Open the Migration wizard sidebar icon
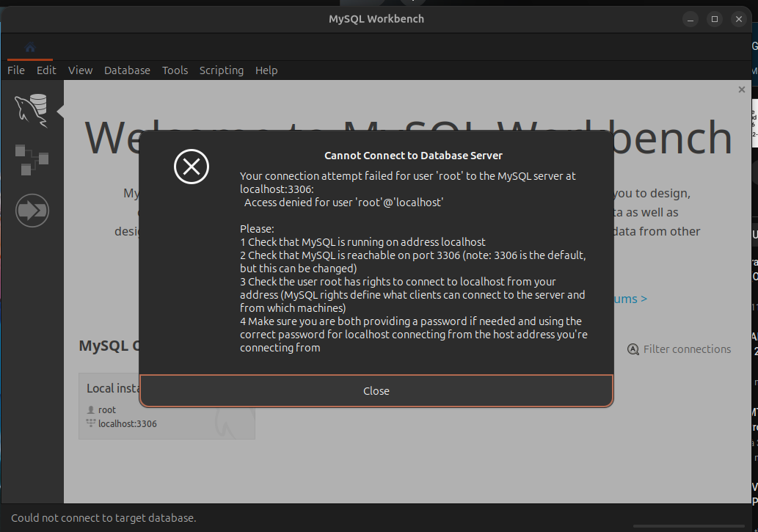758x532 pixels. pos(32,211)
